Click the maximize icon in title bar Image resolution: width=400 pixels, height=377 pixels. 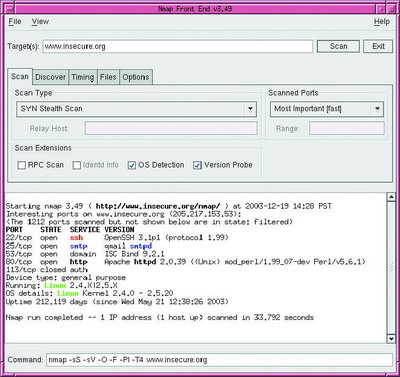[390, 8]
